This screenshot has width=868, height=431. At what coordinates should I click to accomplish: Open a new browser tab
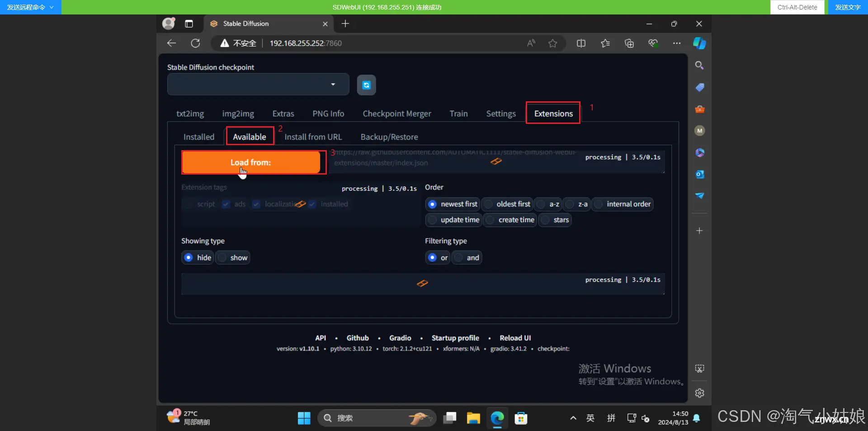pyautogui.click(x=345, y=24)
